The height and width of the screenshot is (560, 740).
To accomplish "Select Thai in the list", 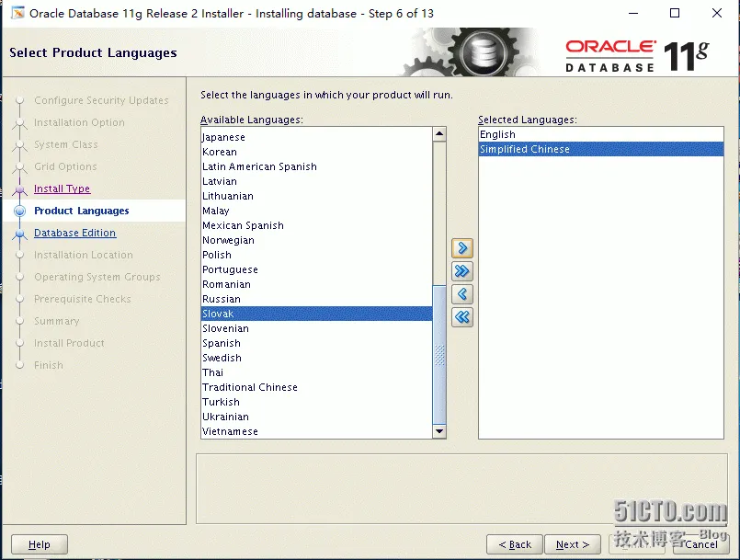I will pyautogui.click(x=316, y=372).
